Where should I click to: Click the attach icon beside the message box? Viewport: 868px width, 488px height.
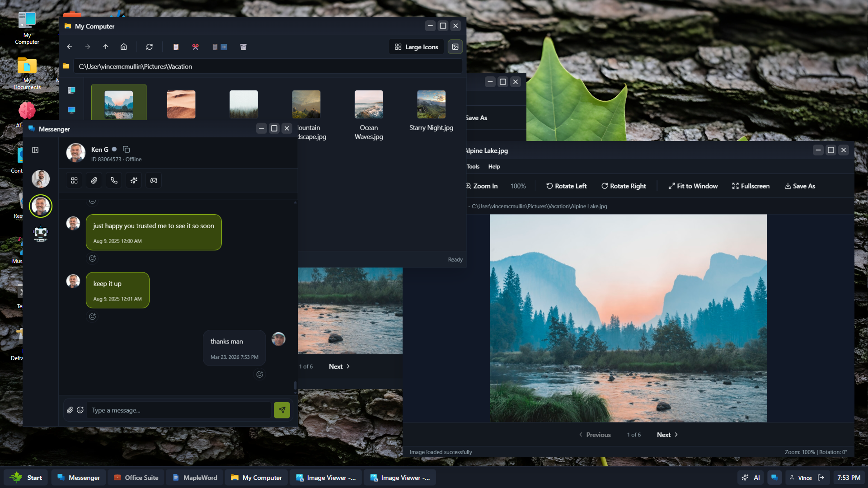click(x=70, y=410)
